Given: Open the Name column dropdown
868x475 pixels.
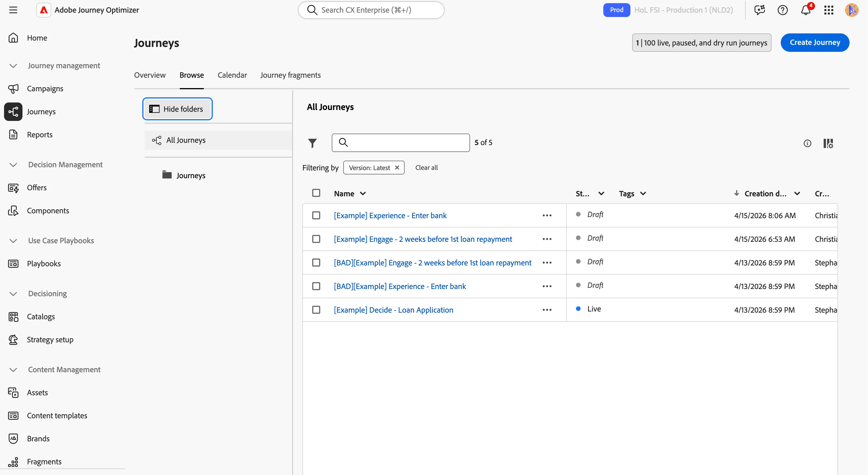Looking at the screenshot, I should point(363,193).
